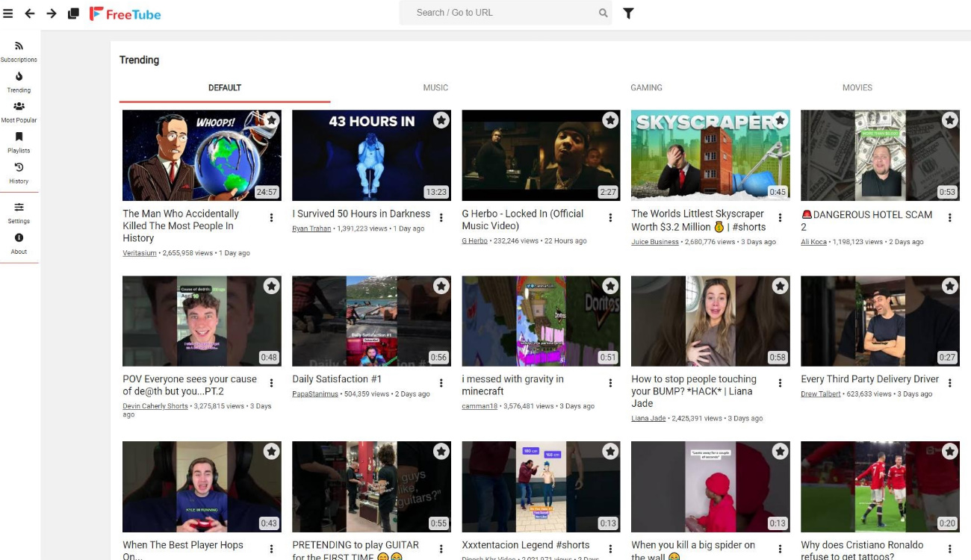
Task: Click the search magnifier icon
Action: tap(603, 13)
